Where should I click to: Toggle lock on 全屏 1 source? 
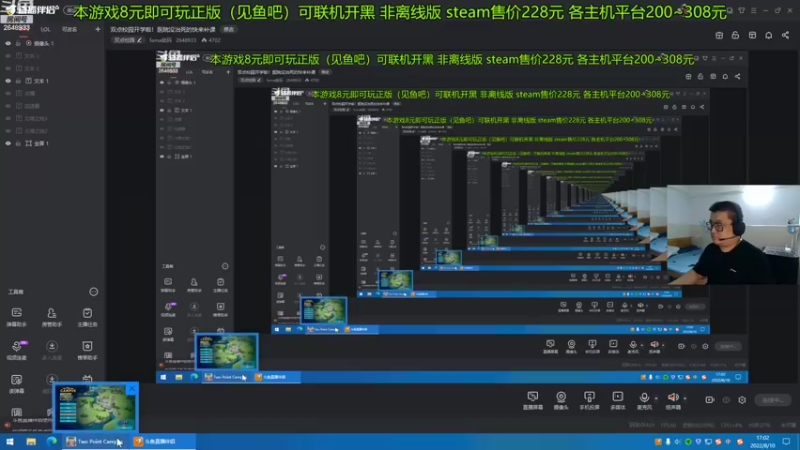[18, 143]
